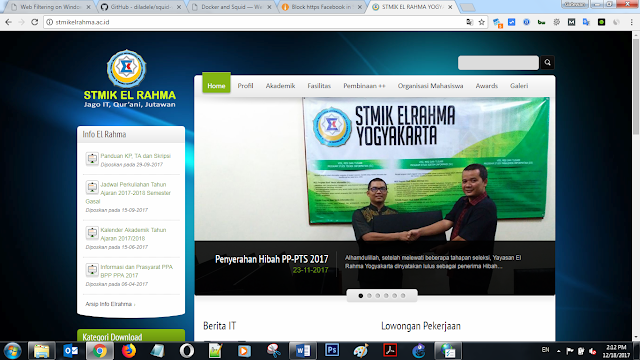This screenshot has height=360, width=640.
Task: Open the Akademik menu item
Action: (x=280, y=86)
